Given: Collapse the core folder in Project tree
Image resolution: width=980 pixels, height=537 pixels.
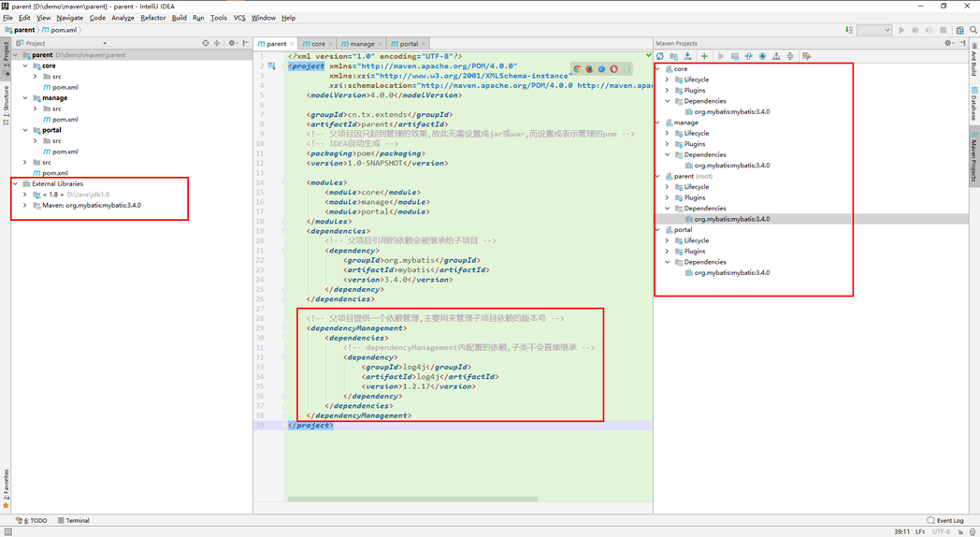Looking at the screenshot, I should [25, 65].
